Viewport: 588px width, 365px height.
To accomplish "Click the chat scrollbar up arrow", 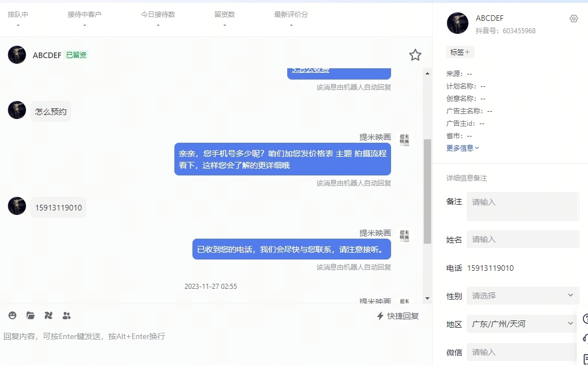I will (x=428, y=73).
